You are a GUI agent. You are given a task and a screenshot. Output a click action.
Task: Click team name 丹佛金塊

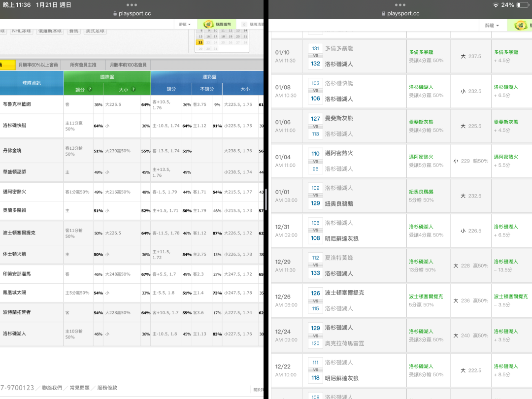[12, 151]
